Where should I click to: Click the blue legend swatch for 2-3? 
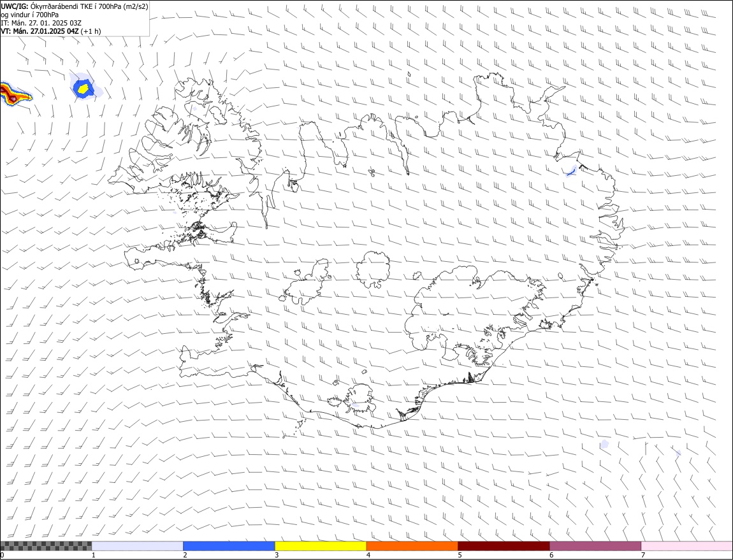[229, 546]
